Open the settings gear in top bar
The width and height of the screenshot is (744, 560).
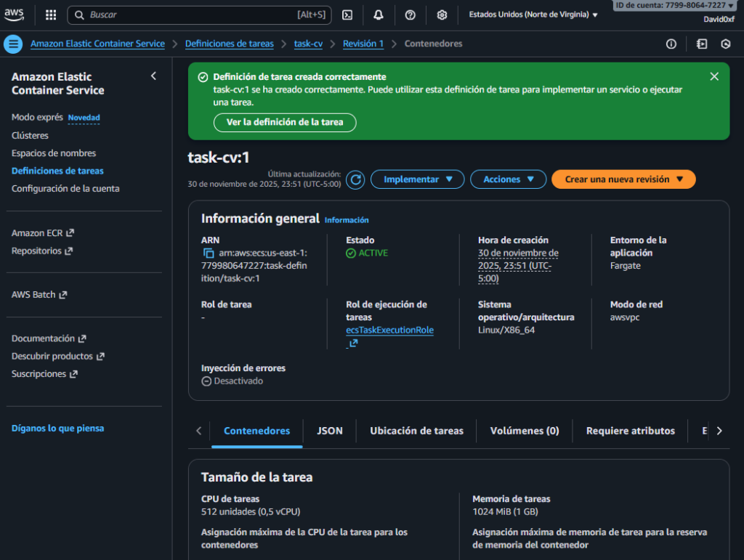(x=442, y=15)
